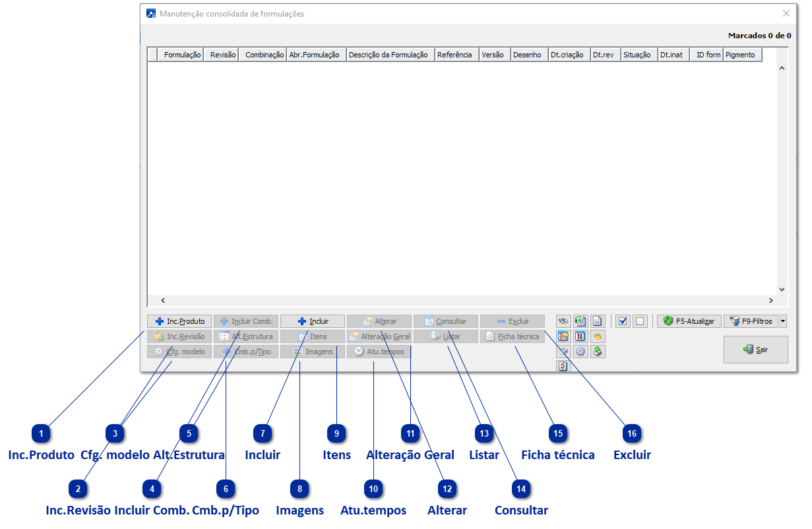Click the scroll-down arrow of the grid
Viewport: 812px width, 529px height.
(x=782, y=289)
